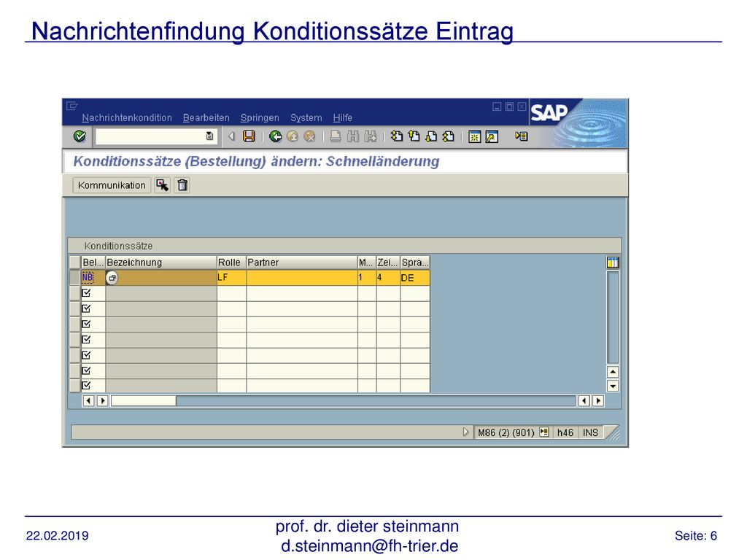This screenshot has height=560, width=747.
Task: Select the Bel... column header
Action: 93,262
